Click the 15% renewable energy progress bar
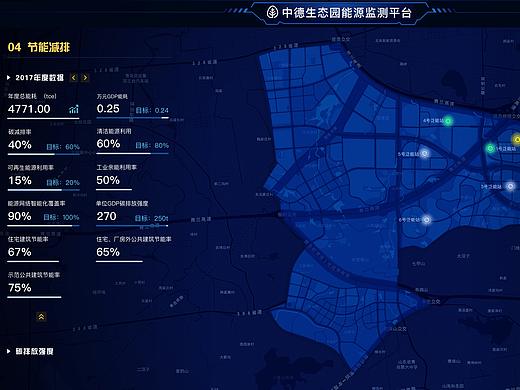 tap(44, 190)
